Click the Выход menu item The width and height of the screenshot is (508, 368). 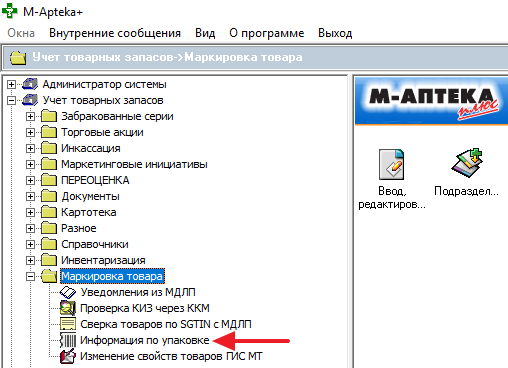[335, 33]
